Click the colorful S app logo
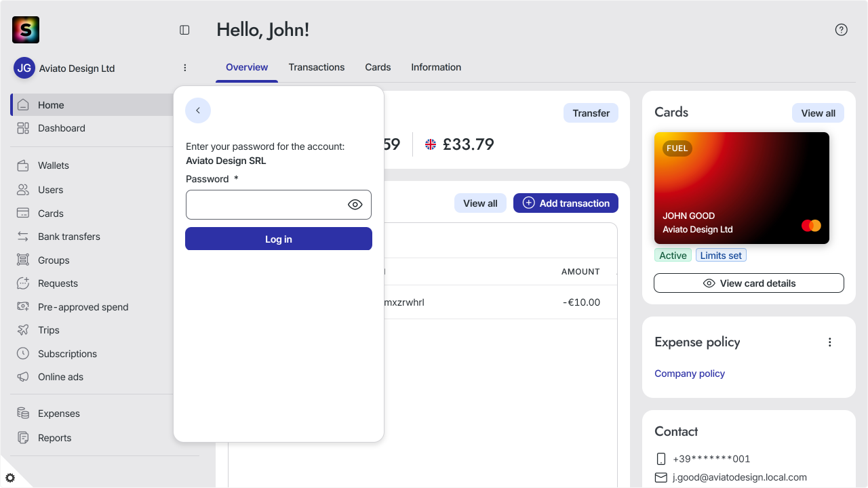The width and height of the screenshot is (868, 488). (26, 30)
